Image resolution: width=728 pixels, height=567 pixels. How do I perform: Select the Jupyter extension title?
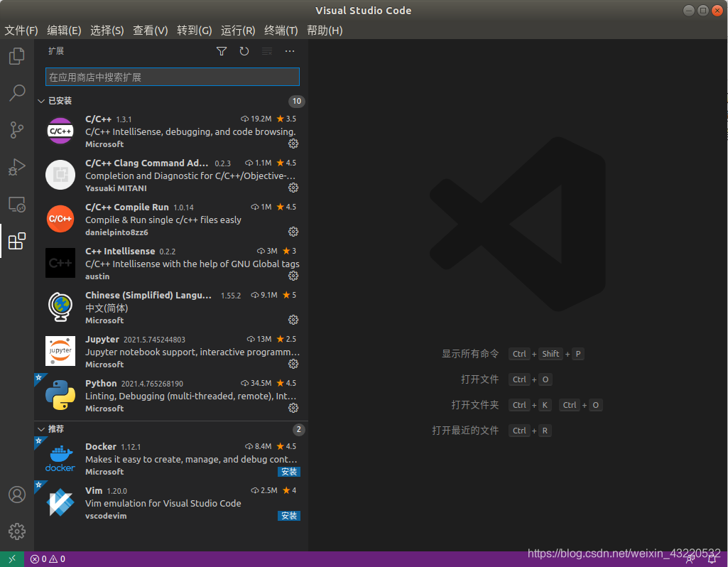(x=102, y=340)
